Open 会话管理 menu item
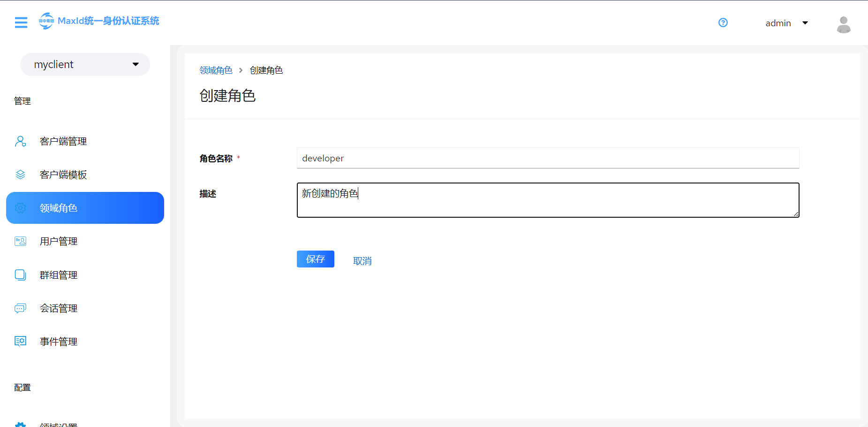This screenshot has height=427, width=868. [x=85, y=308]
